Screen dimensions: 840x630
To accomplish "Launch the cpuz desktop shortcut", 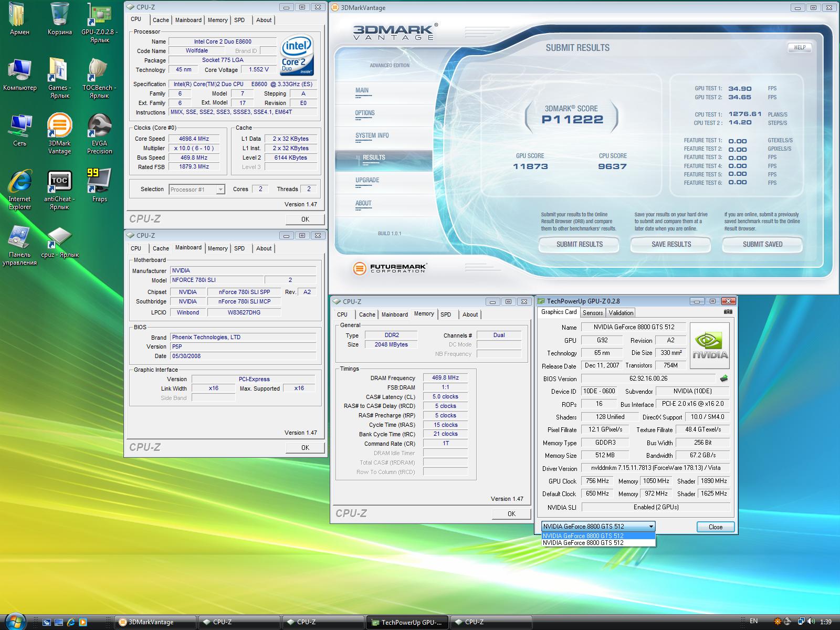I will [x=59, y=241].
